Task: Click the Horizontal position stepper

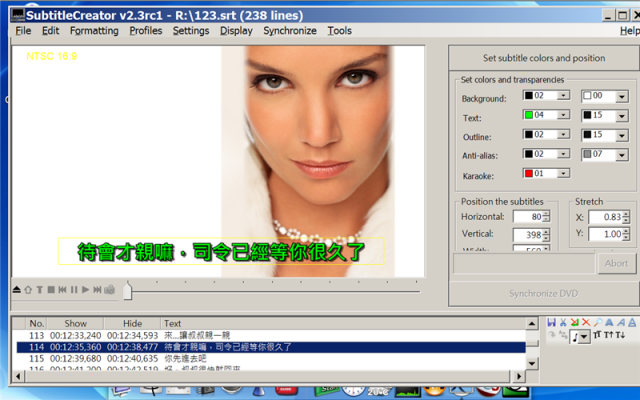Action: (546, 217)
